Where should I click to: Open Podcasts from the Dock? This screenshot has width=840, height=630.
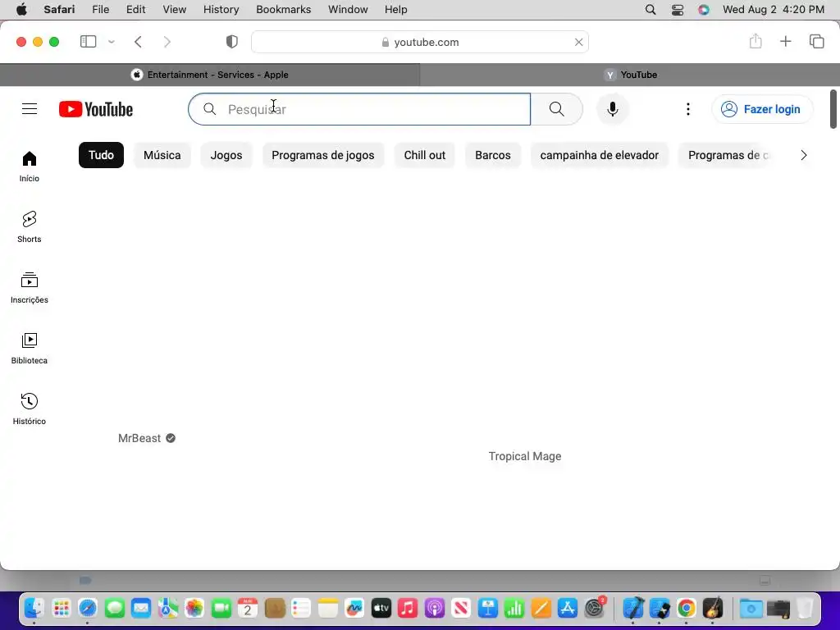tap(435, 609)
